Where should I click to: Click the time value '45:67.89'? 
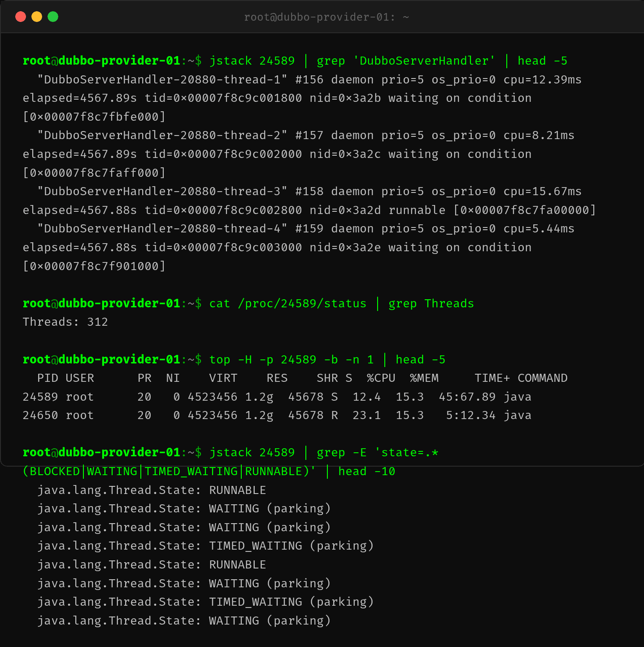(467, 397)
